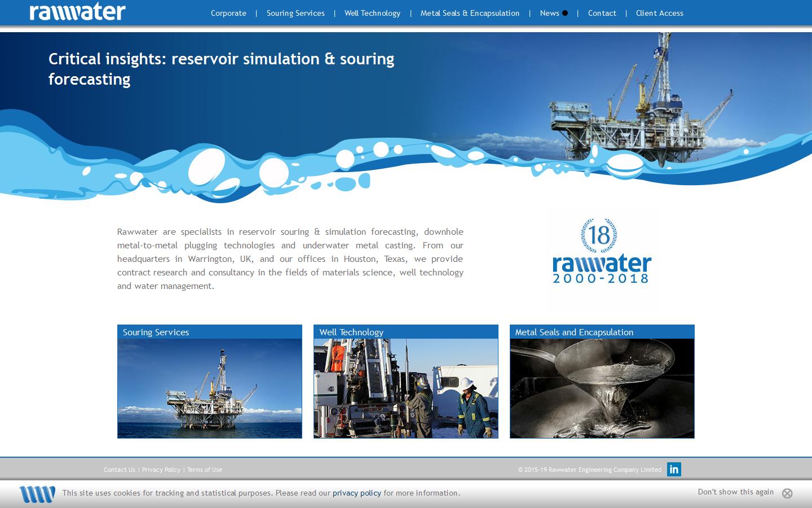Open Client Access in the navigation
Screen dimensions: 812x508
coord(659,13)
